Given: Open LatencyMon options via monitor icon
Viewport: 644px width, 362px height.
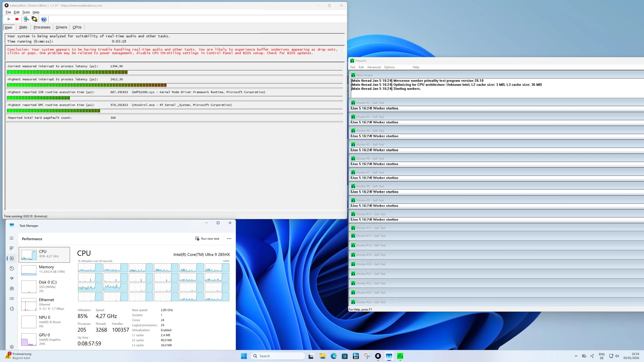Looking at the screenshot, I should click(26, 19).
